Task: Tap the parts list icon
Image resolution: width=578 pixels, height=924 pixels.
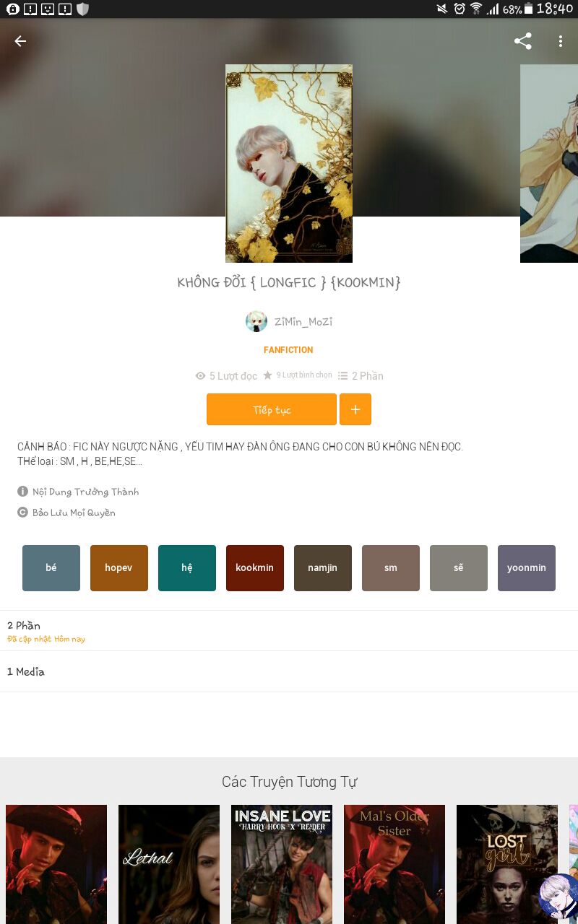Action: coord(343,375)
